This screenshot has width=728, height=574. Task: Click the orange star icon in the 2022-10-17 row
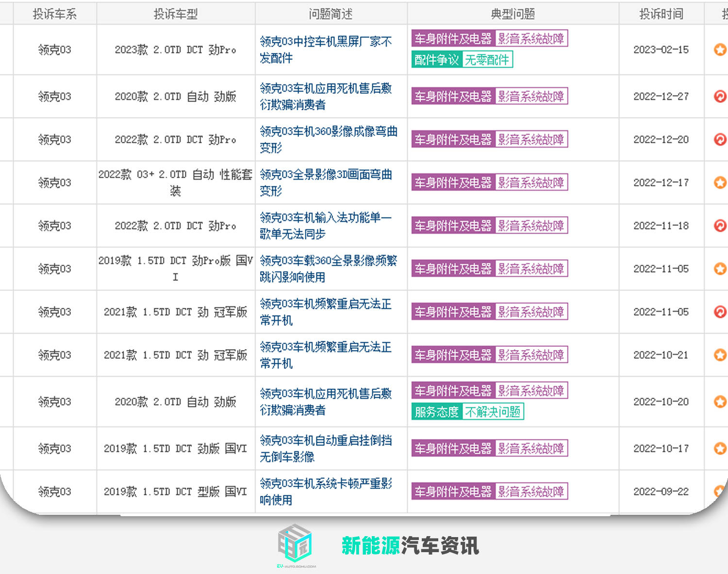[x=720, y=448]
